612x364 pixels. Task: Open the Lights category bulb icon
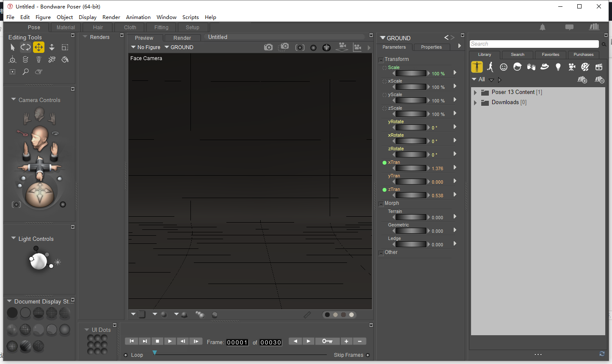558,67
